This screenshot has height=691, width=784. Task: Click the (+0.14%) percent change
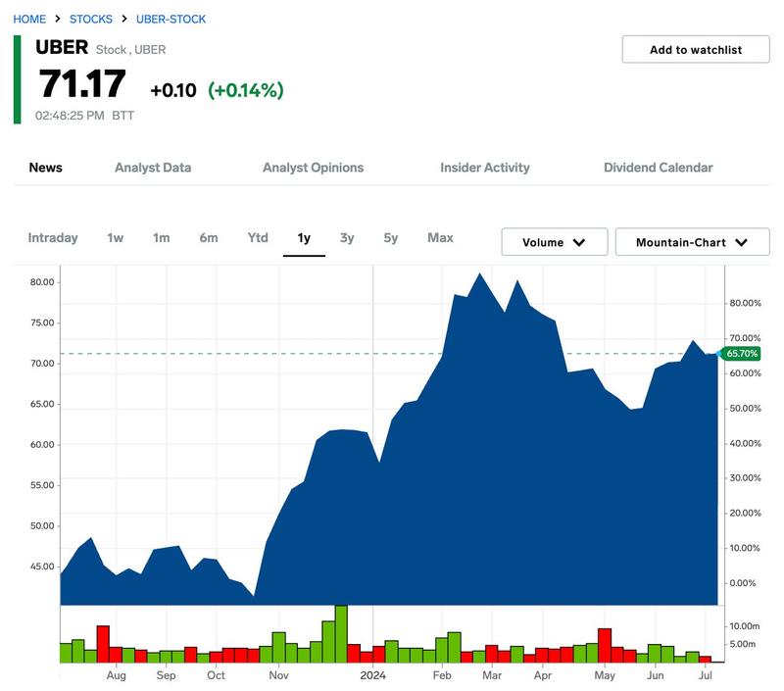pyautogui.click(x=246, y=90)
